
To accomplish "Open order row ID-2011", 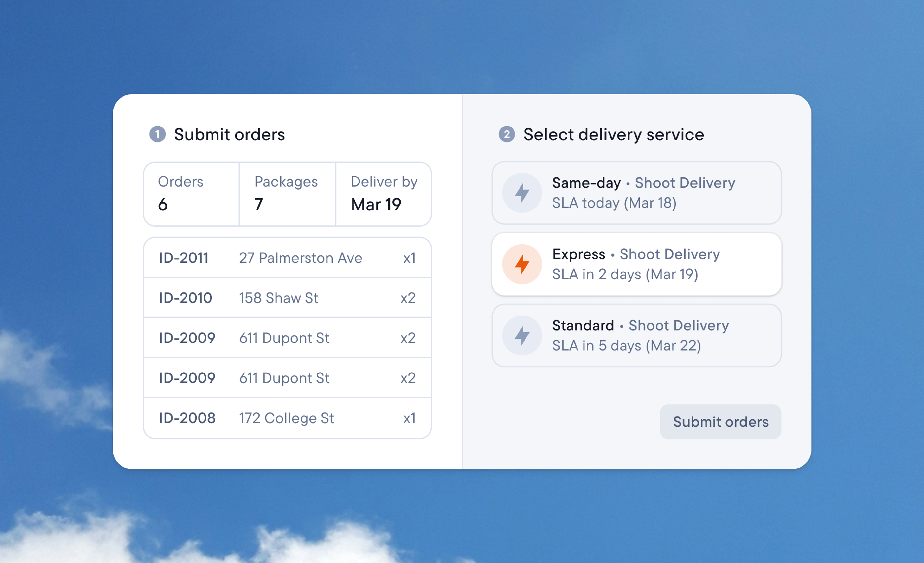I will [287, 258].
